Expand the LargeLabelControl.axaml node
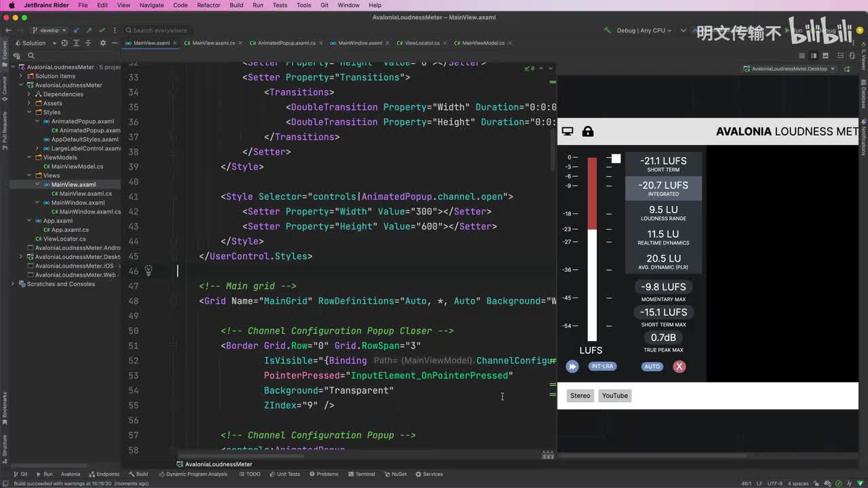The width and height of the screenshot is (868, 488). pos(37,148)
